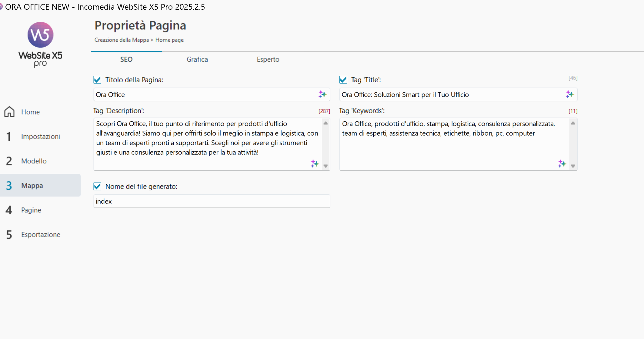
Task: Click the AI sparkle icon in Tag 'Description' box
Action: pos(315,164)
